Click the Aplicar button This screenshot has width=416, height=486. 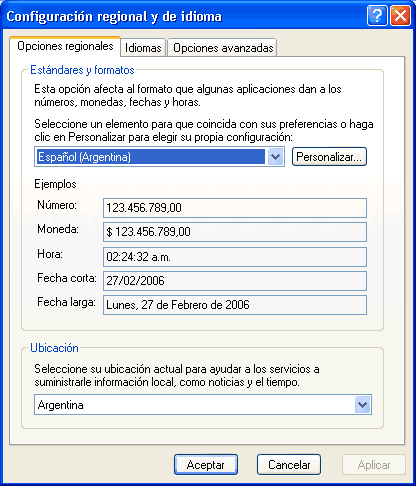click(x=374, y=464)
